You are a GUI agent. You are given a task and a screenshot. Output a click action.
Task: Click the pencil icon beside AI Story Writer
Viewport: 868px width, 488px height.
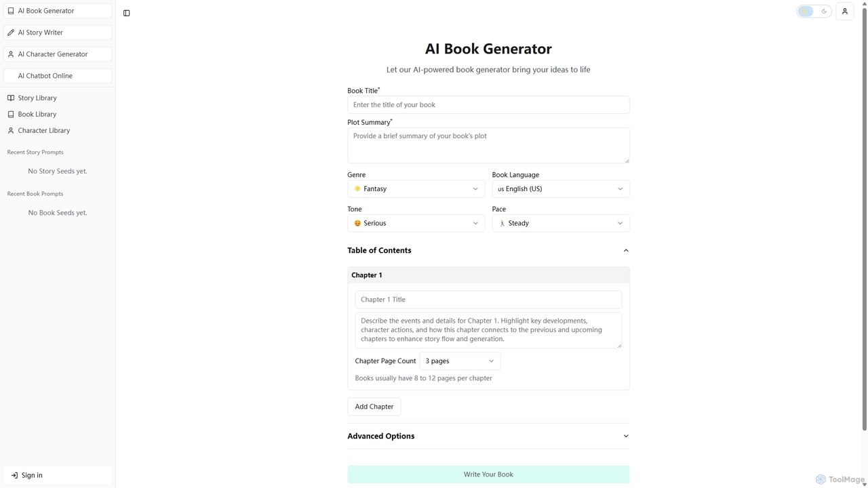tap(11, 33)
